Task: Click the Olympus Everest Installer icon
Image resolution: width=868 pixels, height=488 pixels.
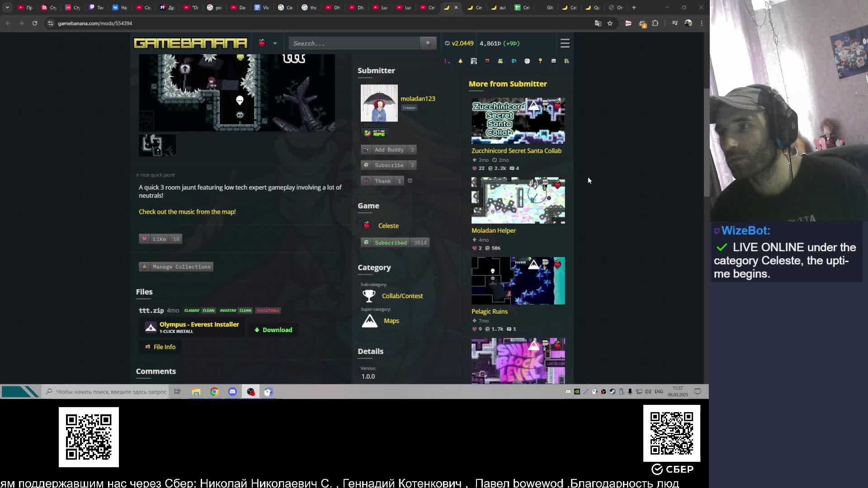Action: click(x=151, y=327)
